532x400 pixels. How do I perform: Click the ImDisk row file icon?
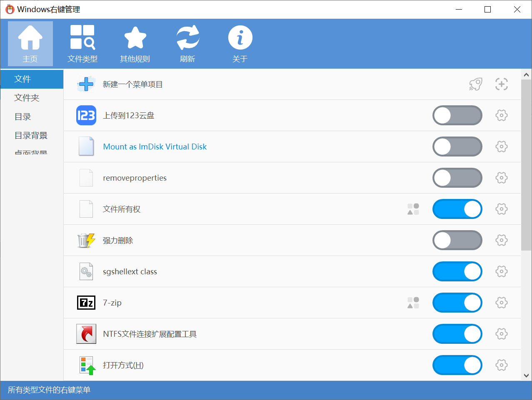point(86,147)
